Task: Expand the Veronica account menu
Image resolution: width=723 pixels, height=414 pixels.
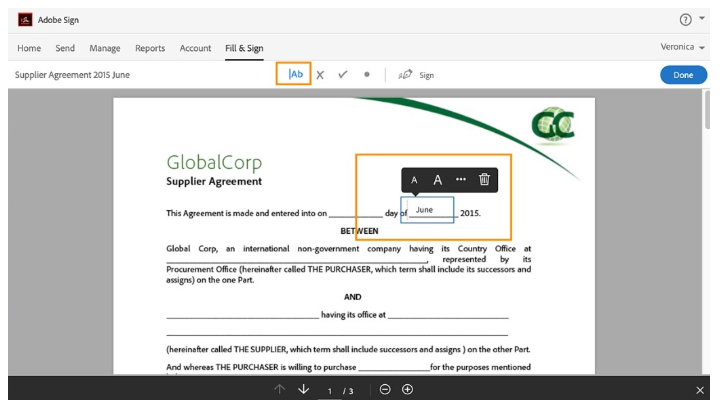Action: 683,47
